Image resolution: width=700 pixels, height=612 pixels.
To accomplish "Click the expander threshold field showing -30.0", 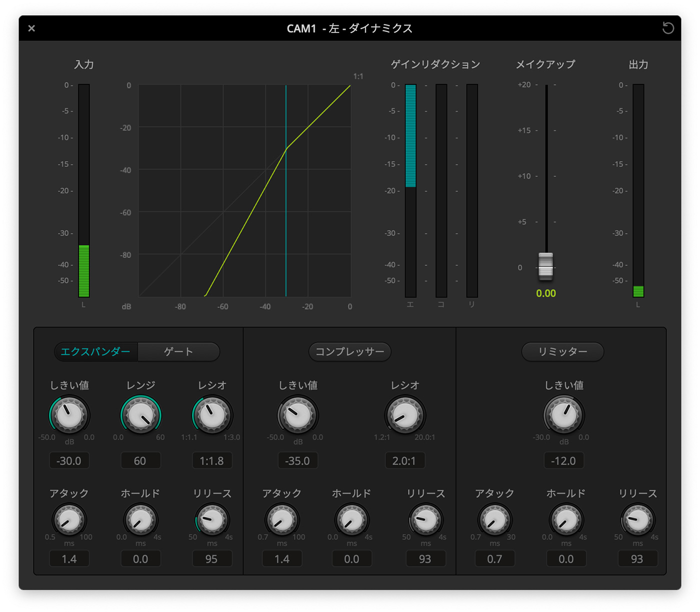I will pyautogui.click(x=69, y=460).
